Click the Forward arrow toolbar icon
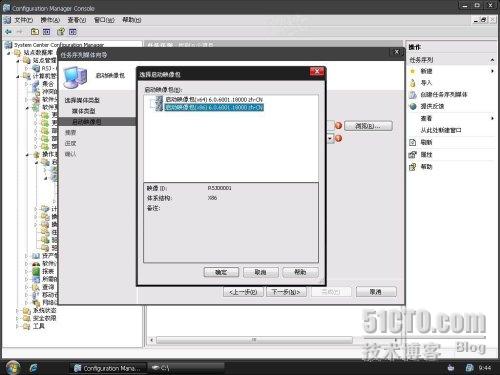Viewport: 500px width, 375px height. tap(20, 32)
